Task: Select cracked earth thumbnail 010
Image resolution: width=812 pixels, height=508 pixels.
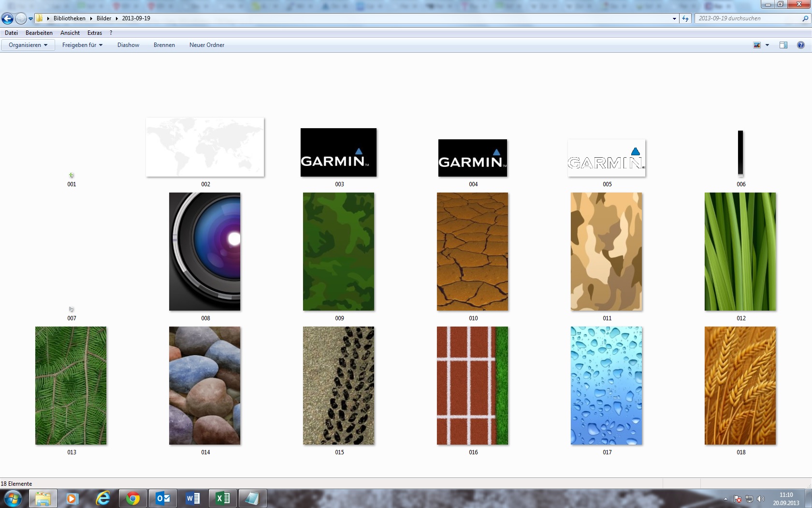Action: [472, 252]
